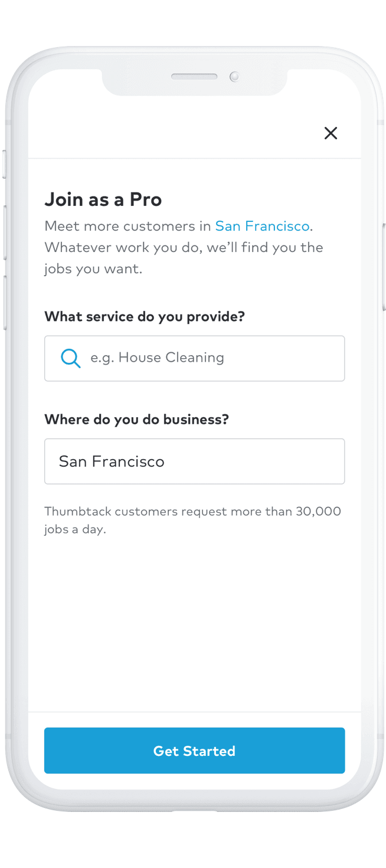Click the Thumbtack customers 30,000 jobs note

(x=192, y=512)
